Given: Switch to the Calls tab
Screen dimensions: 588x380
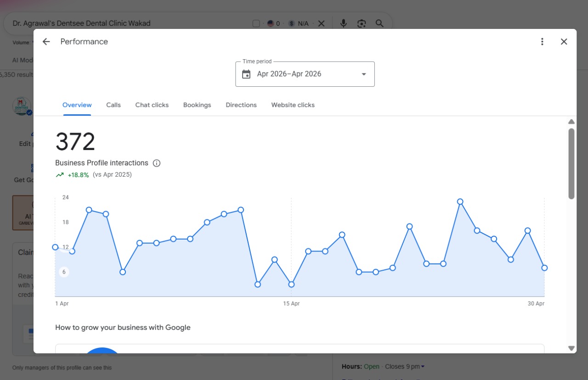Looking at the screenshot, I should coord(113,105).
